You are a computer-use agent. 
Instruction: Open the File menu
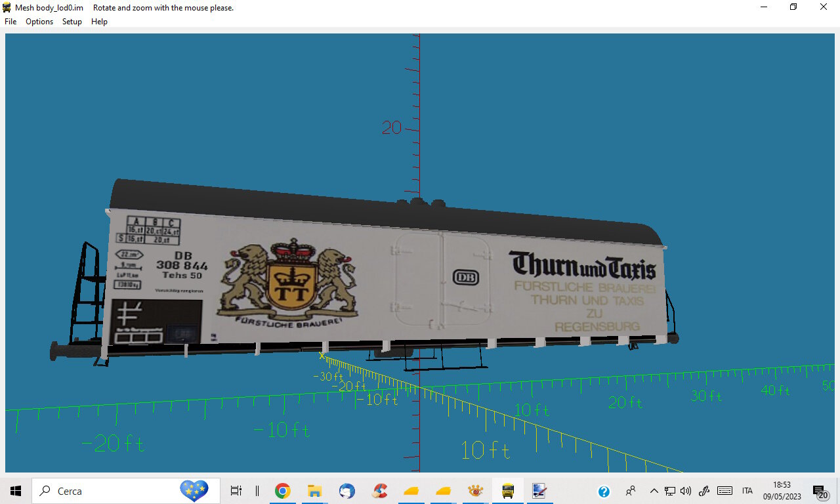(10, 22)
